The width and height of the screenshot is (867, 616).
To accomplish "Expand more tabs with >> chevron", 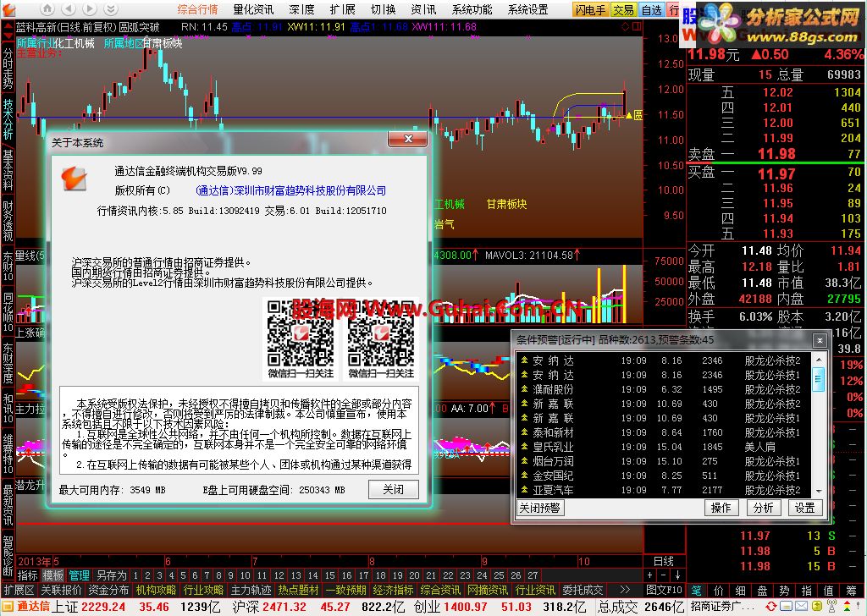I will (625, 590).
